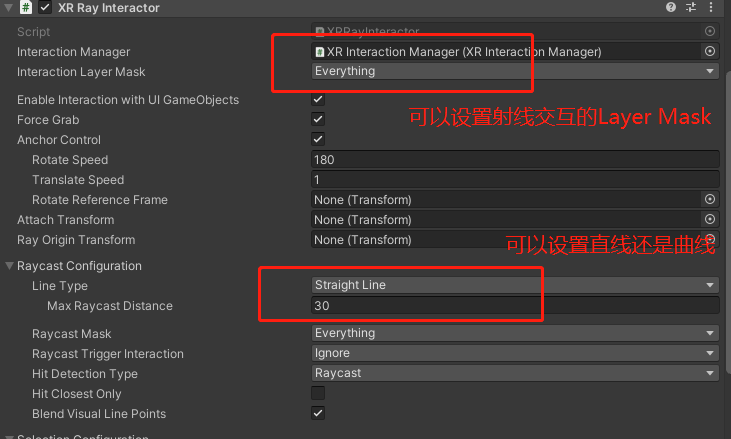Click the Translate Speed label
Viewport: 731px width, 439px height.
click(x=78, y=180)
